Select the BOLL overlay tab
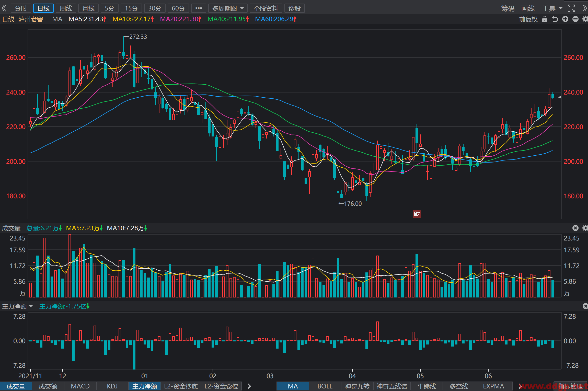This screenshot has width=588, height=391. pos(325,386)
